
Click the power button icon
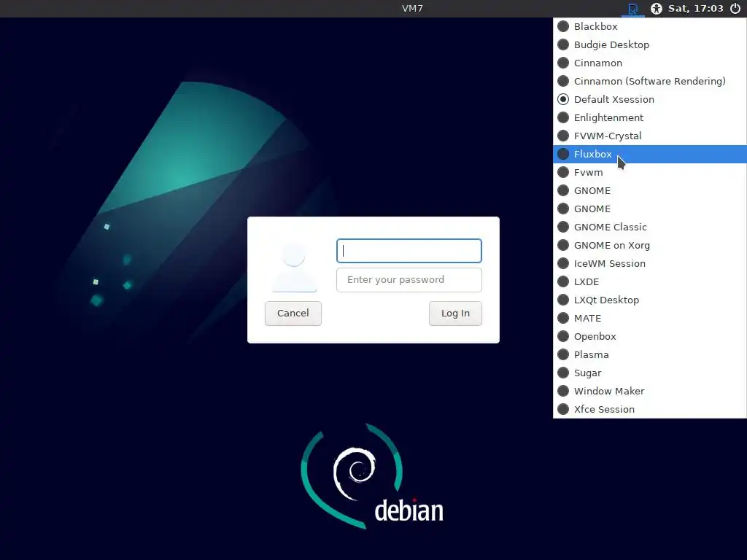coord(735,9)
